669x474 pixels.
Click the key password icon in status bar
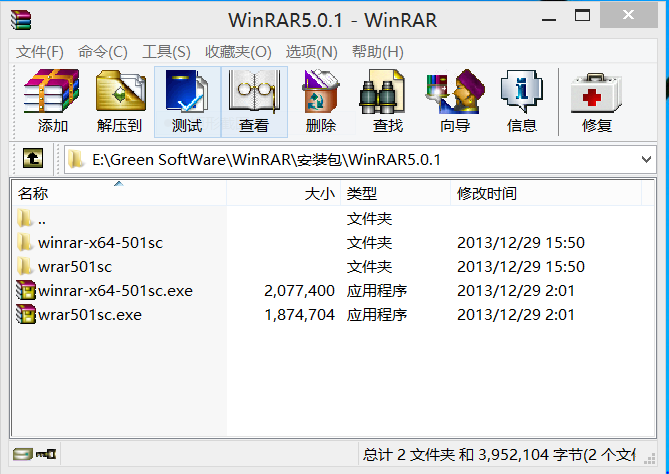click(x=46, y=454)
